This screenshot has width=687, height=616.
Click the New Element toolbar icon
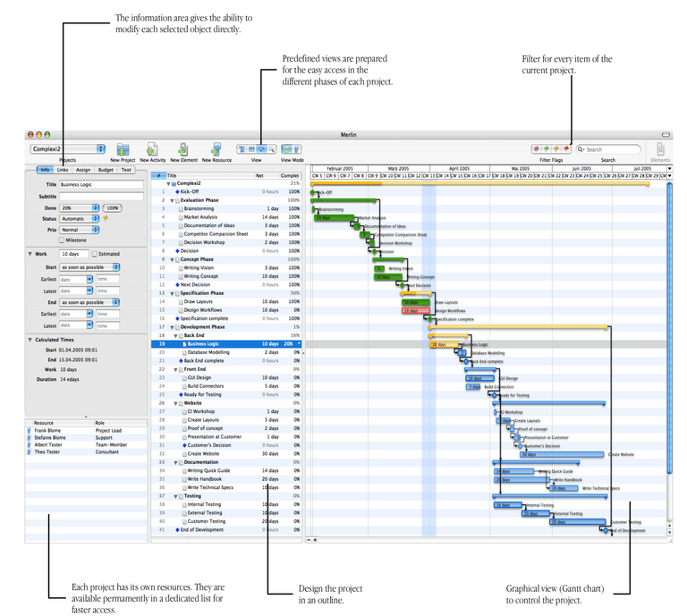pyautogui.click(x=183, y=149)
